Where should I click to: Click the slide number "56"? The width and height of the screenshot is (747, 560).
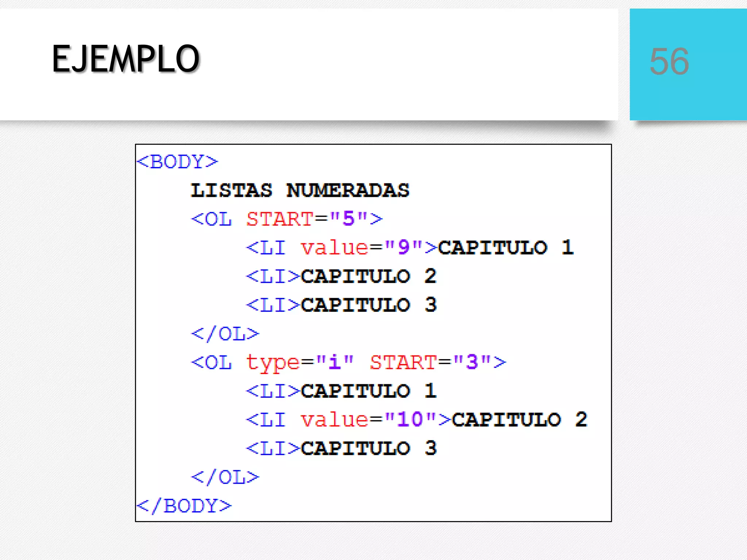click(x=669, y=61)
